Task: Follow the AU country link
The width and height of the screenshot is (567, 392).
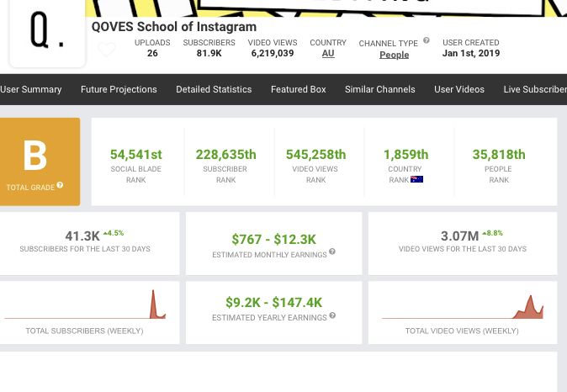Action: (328, 54)
